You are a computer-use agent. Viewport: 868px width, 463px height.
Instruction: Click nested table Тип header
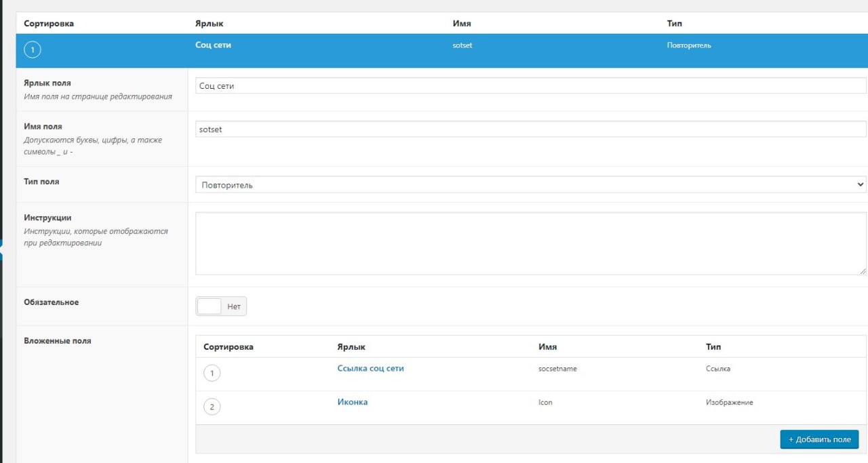point(713,347)
